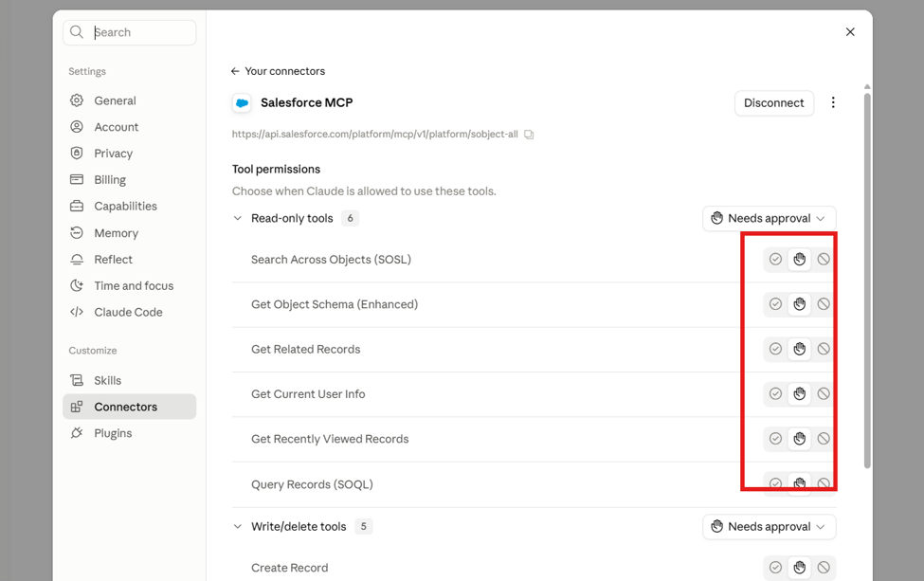Open Plugins under Customize
The width and height of the screenshot is (924, 581).
[129, 433]
